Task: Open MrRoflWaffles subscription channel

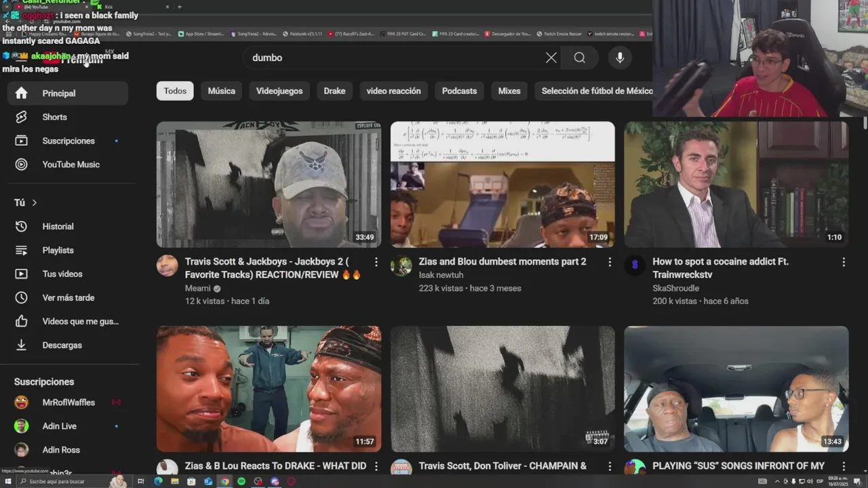Action: [67, 403]
